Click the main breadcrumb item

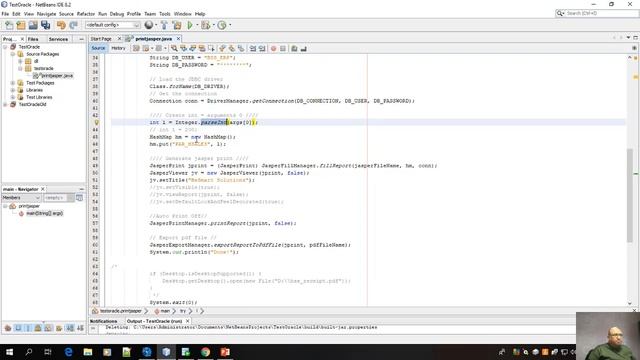[165, 311]
